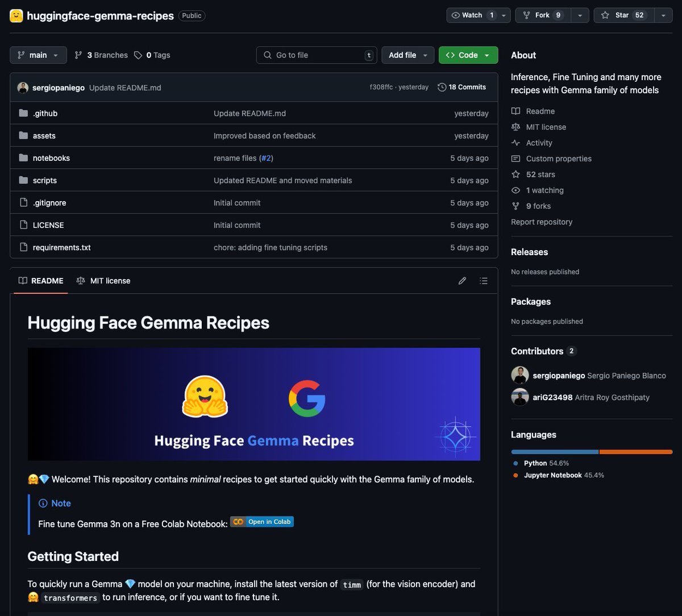Click the Getting Started heading
The image size is (682, 616).
point(73,556)
